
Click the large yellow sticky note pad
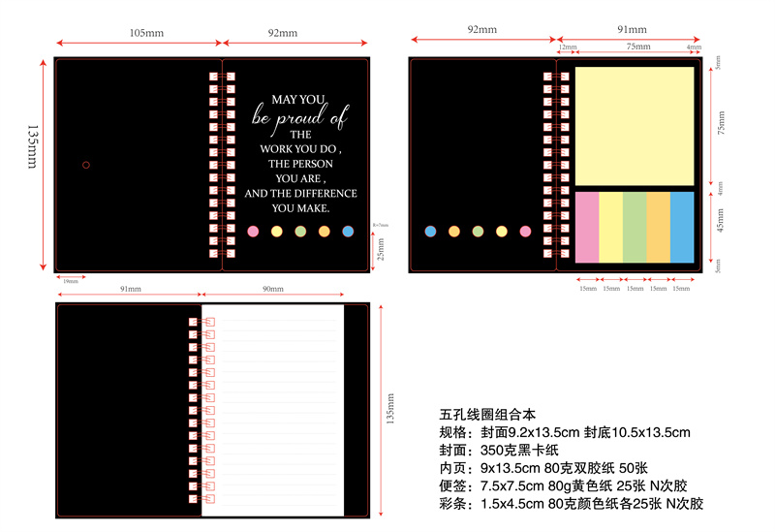[635, 125]
